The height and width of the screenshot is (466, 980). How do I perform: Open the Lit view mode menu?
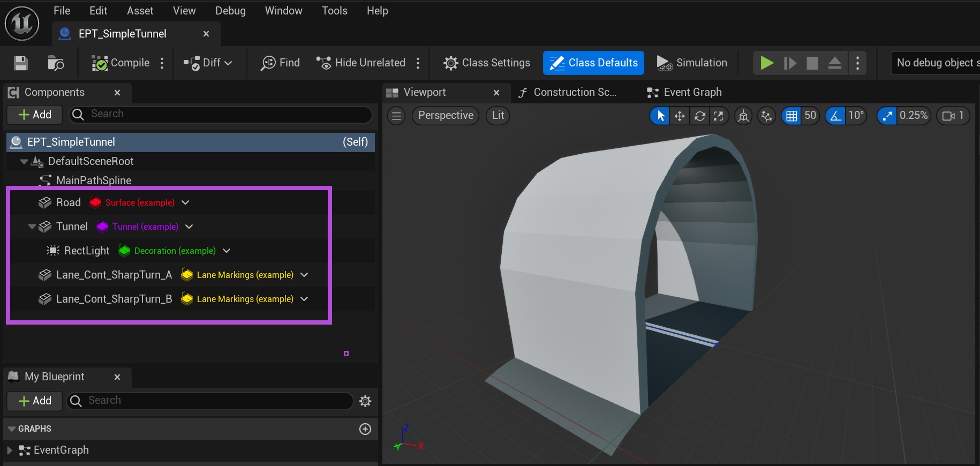tap(498, 116)
